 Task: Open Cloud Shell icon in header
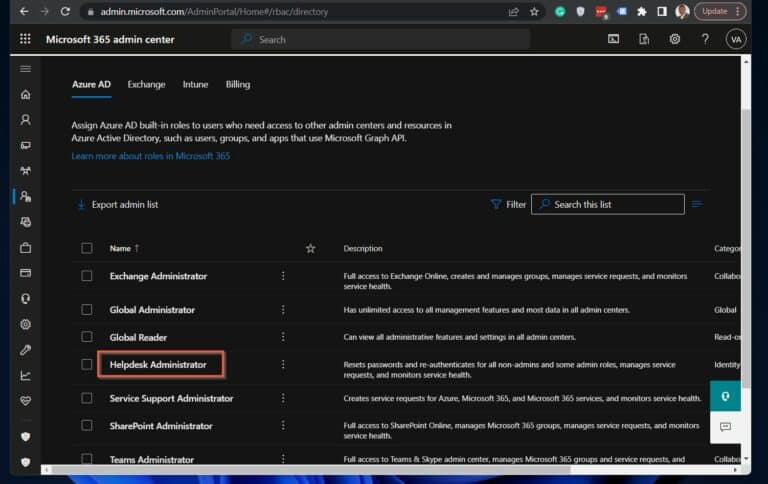pyautogui.click(x=613, y=39)
